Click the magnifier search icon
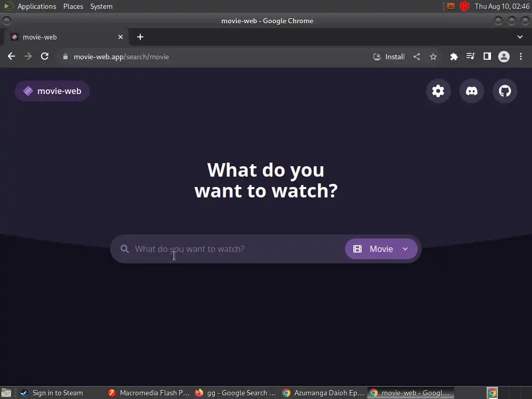 coord(125,249)
